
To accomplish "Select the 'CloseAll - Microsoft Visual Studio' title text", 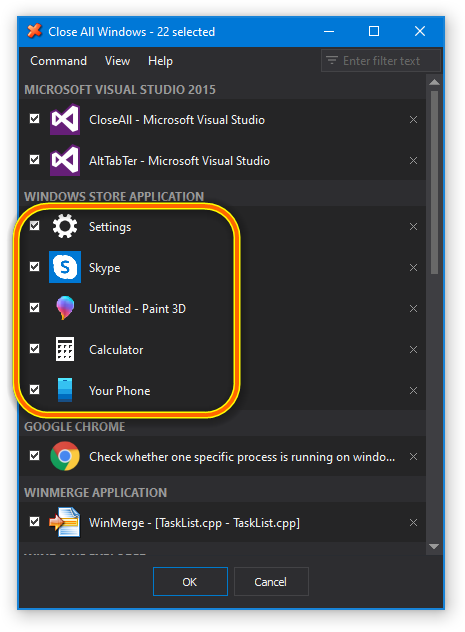I will point(177,120).
